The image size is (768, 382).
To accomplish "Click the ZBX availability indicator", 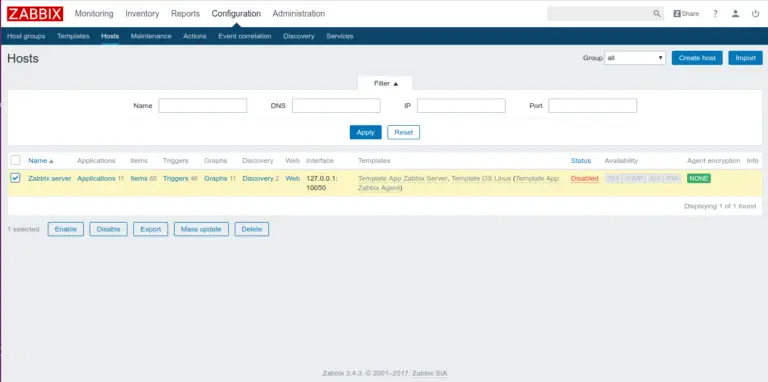I will [613, 179].
